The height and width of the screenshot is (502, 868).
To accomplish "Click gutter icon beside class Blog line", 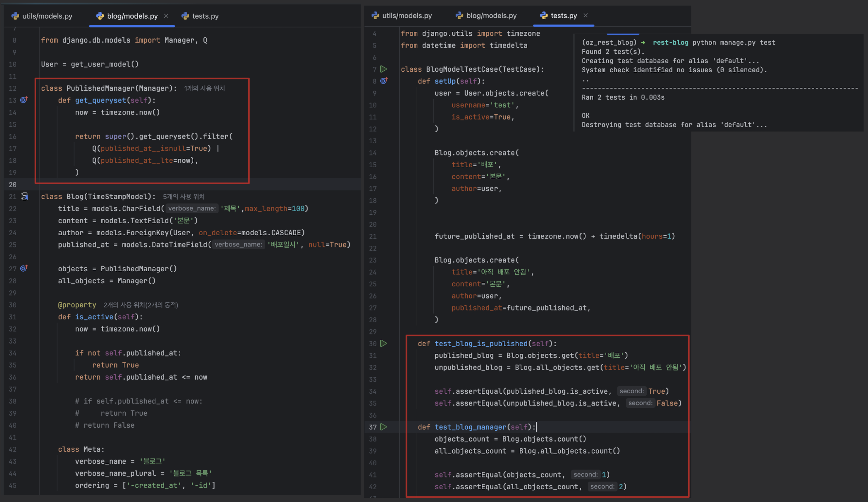I will tap(24, 196).
